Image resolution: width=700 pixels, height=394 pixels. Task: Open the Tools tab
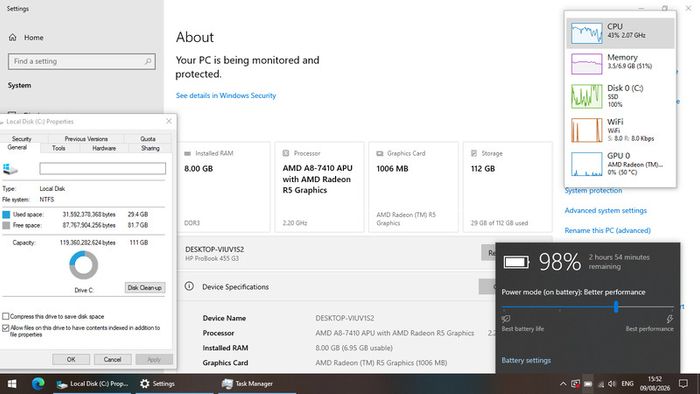[x=58, y=148]
